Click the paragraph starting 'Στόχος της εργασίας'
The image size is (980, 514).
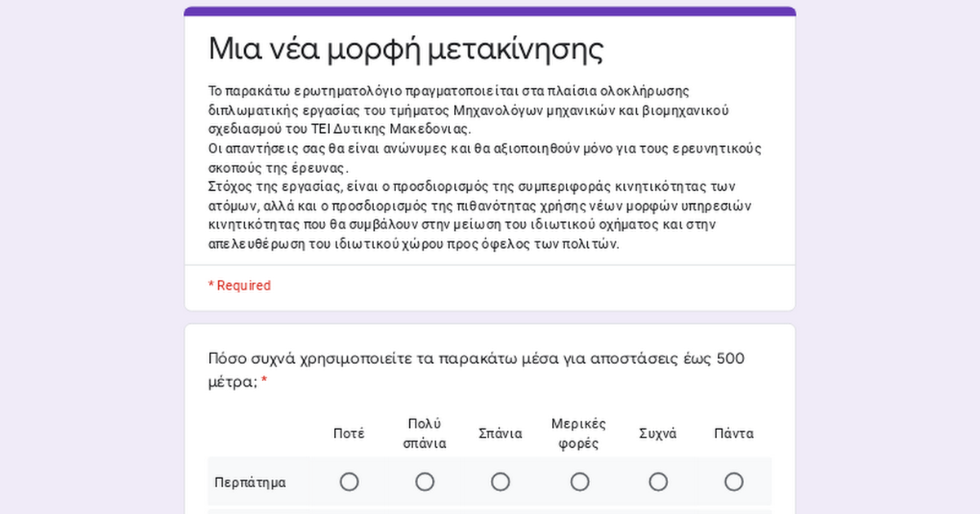(479, 215)
